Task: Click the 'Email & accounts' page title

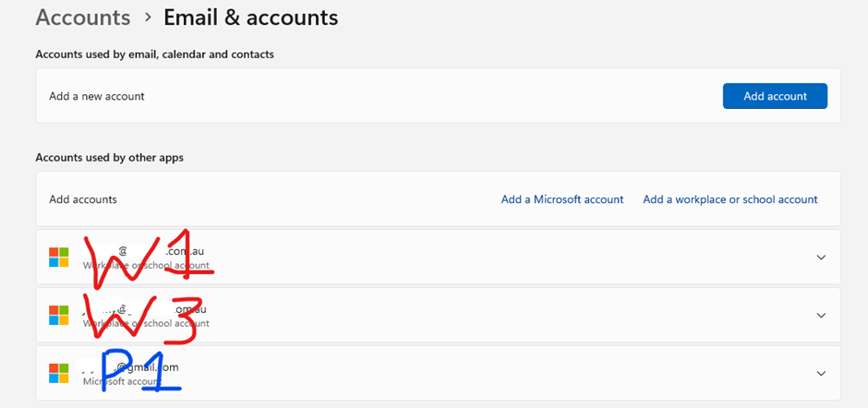Action: [x=251, y=18]
